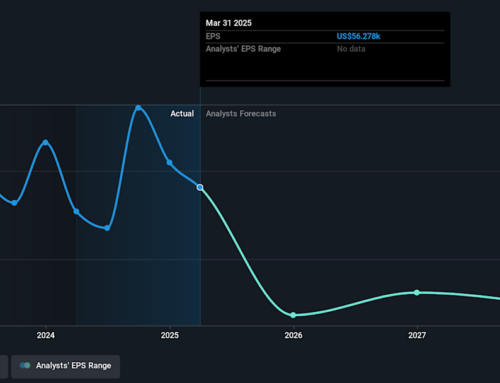Click the data point where shaded region begins in 2024
Viewport: 500px width, 383px height.
click(76, 211)
